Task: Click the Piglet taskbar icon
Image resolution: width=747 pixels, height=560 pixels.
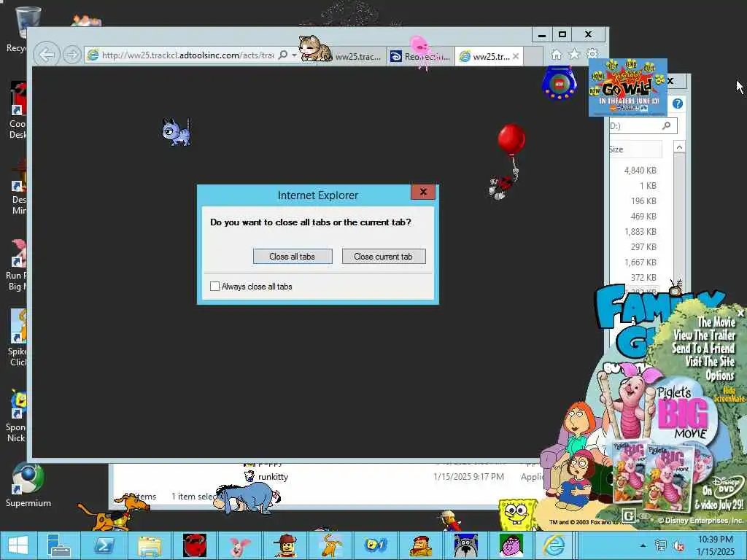Action: click(x=239, y=545)
